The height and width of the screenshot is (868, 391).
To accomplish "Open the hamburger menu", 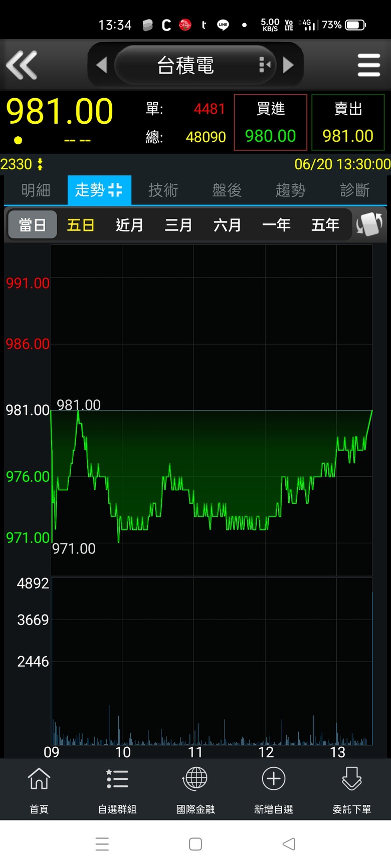I will pos(369,65).
